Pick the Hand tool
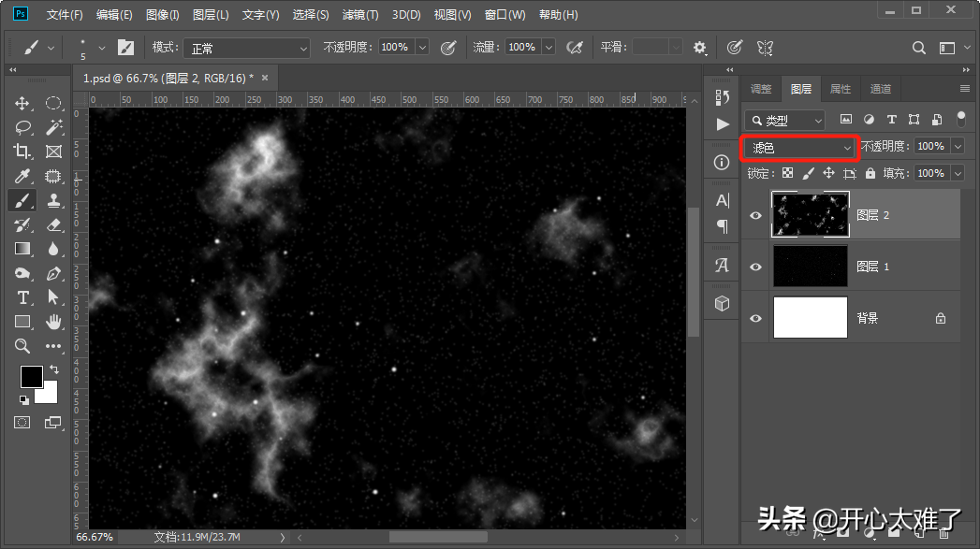This screenshot has height=549, width=980. (53, 322)
